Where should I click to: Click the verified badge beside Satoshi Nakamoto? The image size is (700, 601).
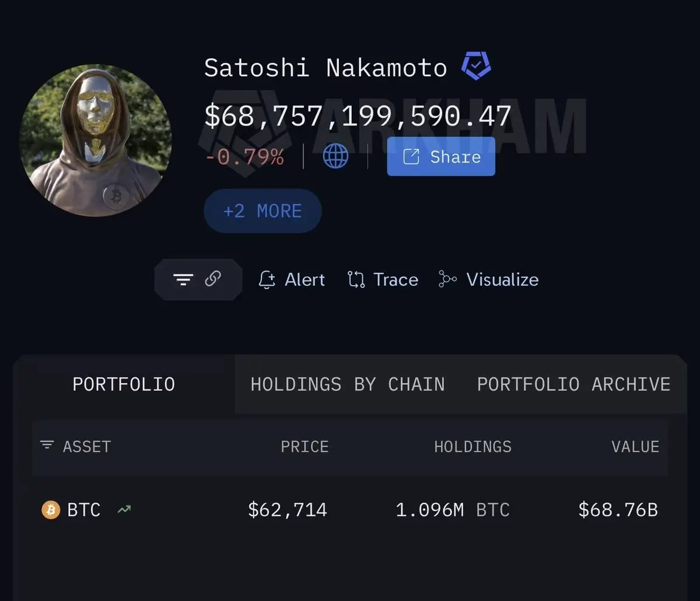click(476, 66)
